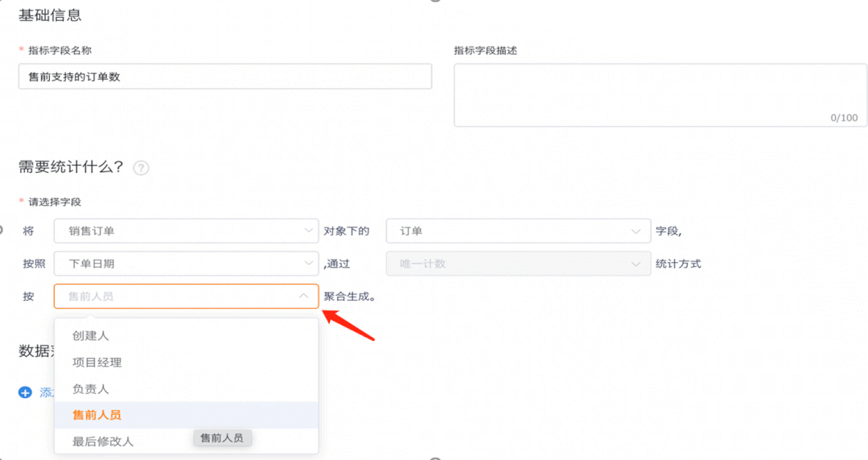Select 负责人 from the dropdown list

click(x=186, y=388)
